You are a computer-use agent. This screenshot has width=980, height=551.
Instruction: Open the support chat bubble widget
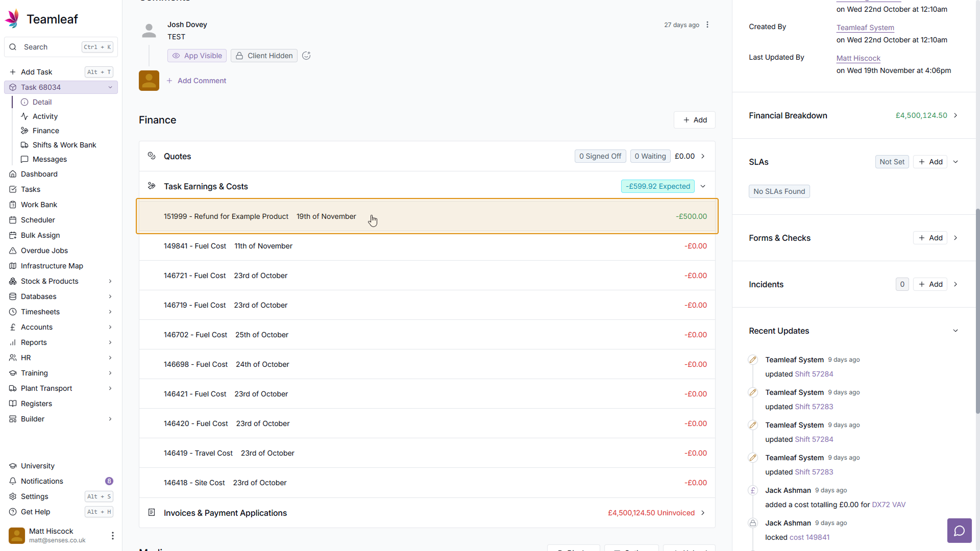click(x=959, y=531)
